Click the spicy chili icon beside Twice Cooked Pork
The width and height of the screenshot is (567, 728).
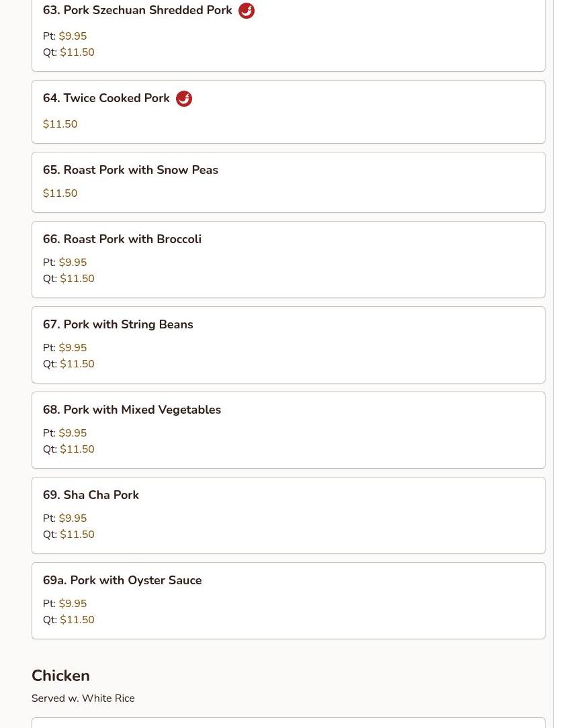184,99
